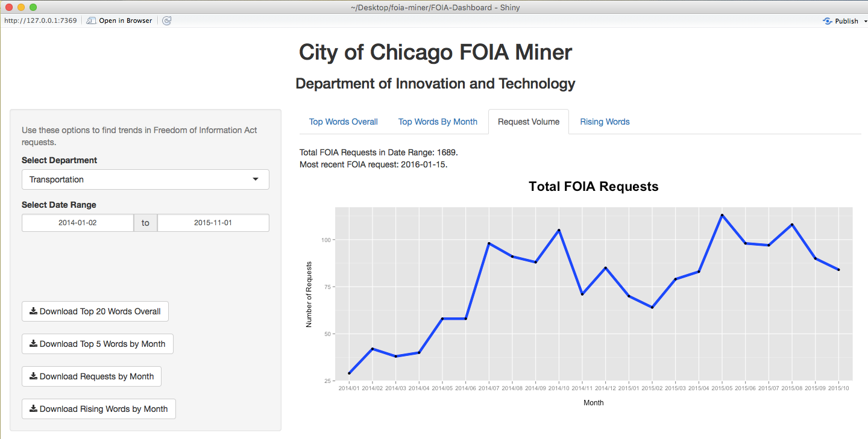Screen dimensions: 868x439
Task: Click the Number of Requests axis title
Action: (309, 294)
